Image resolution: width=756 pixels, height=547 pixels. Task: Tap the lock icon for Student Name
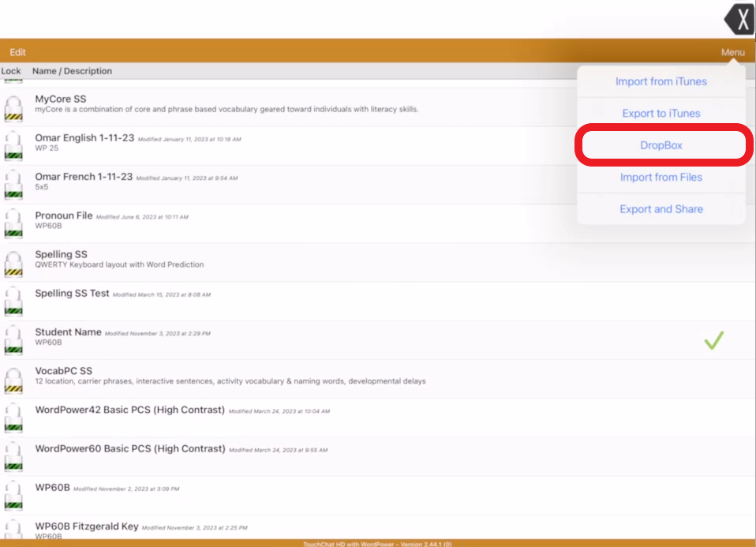13,341
